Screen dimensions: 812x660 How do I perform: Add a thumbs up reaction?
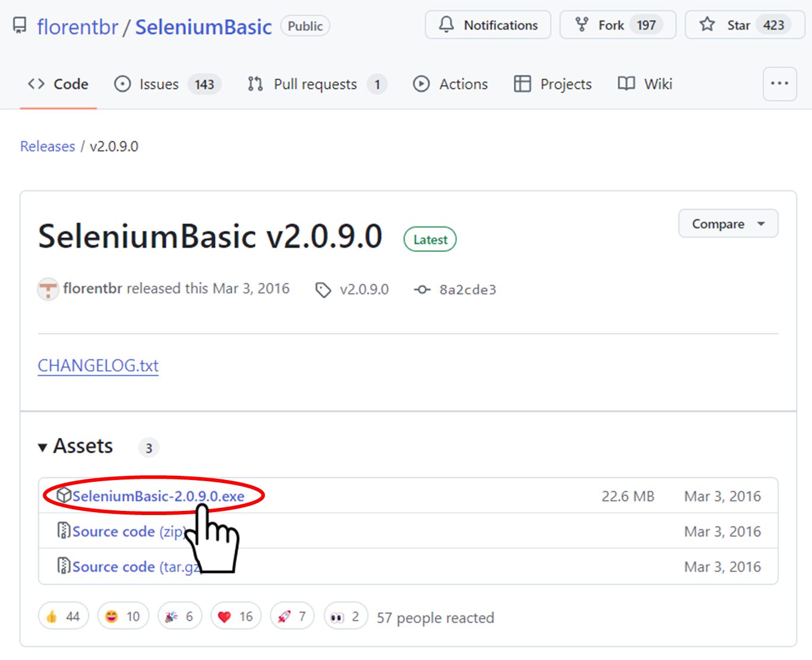click(62, 616)
